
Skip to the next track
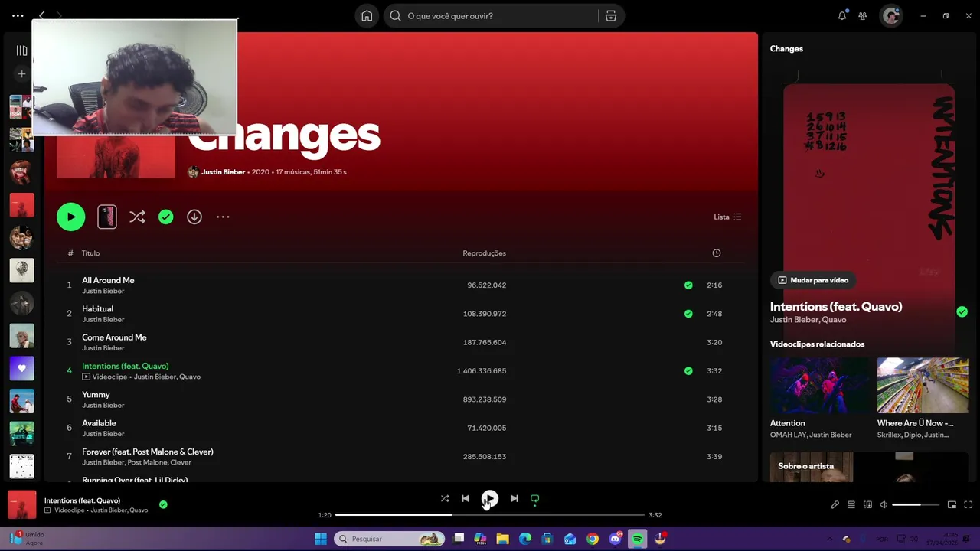coord(514,498)
